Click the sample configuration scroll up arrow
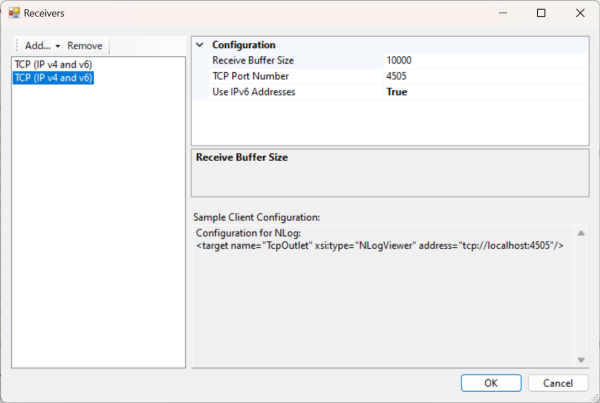 point(581,233)
